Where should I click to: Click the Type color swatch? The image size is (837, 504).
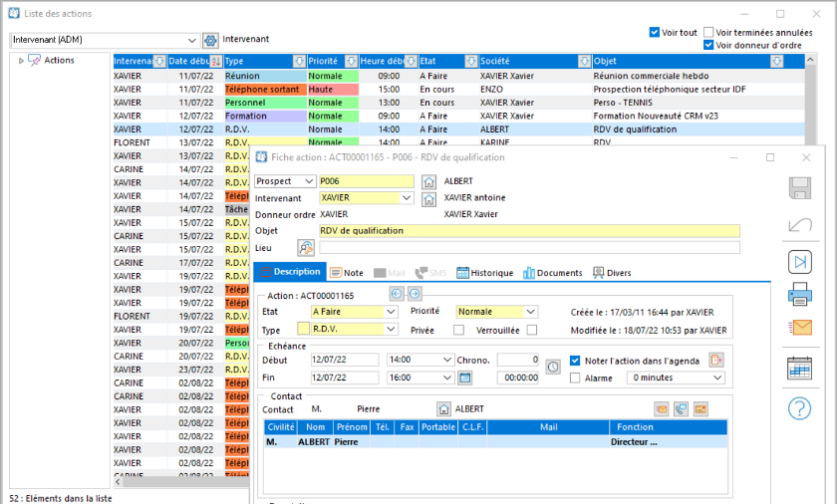303,329
